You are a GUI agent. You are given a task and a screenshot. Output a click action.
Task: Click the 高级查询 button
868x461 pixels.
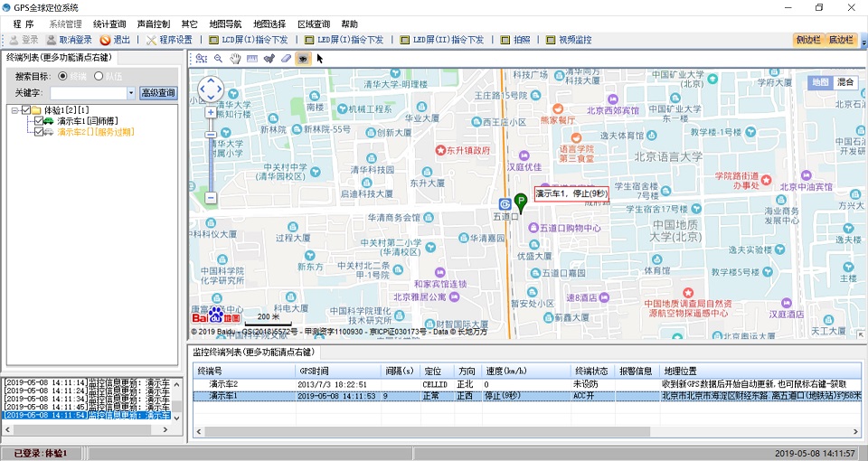tap(158, 93)
